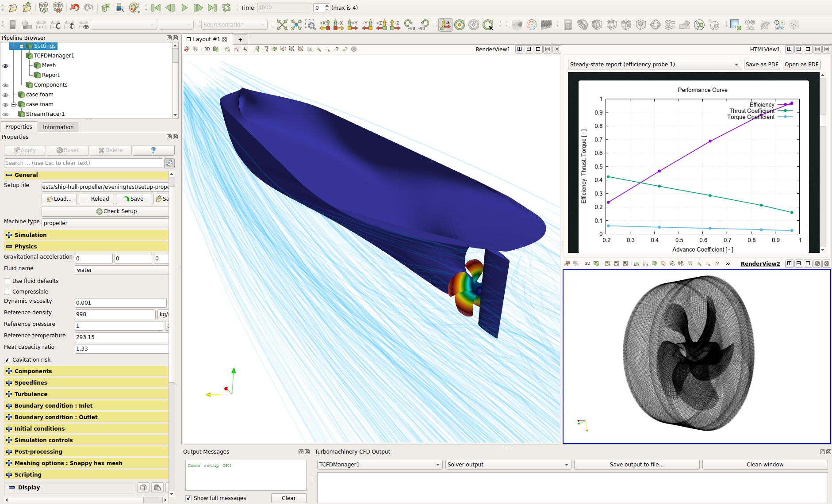The height and width of the screenshot is (504, 832).
Task: Uncheck the Cavitation risk option
Action: [7, 359]
